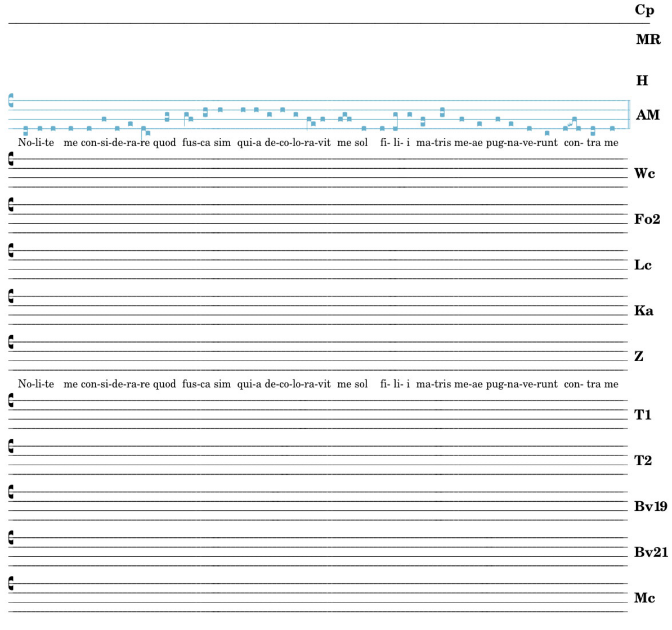Viewport: 672px width, 630px height.
Task: Click the clef on the Mc staff
Action: [11, 583]
